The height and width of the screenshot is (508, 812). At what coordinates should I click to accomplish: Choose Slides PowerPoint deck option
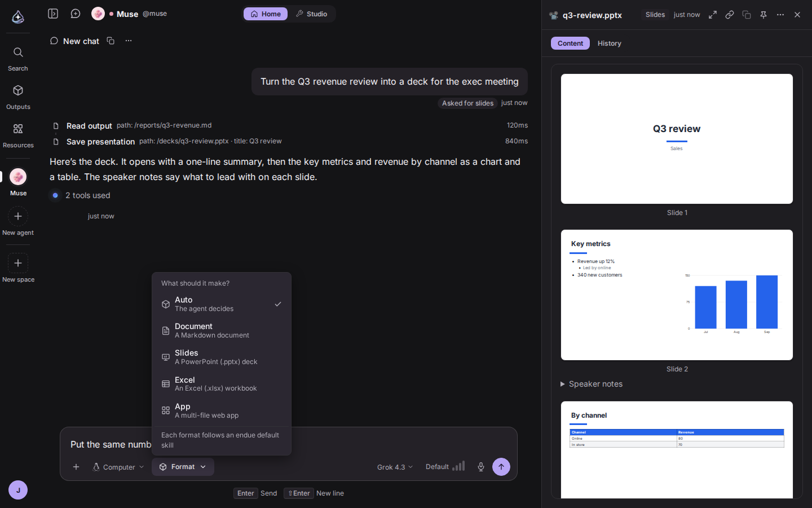(x=222, y=357)
